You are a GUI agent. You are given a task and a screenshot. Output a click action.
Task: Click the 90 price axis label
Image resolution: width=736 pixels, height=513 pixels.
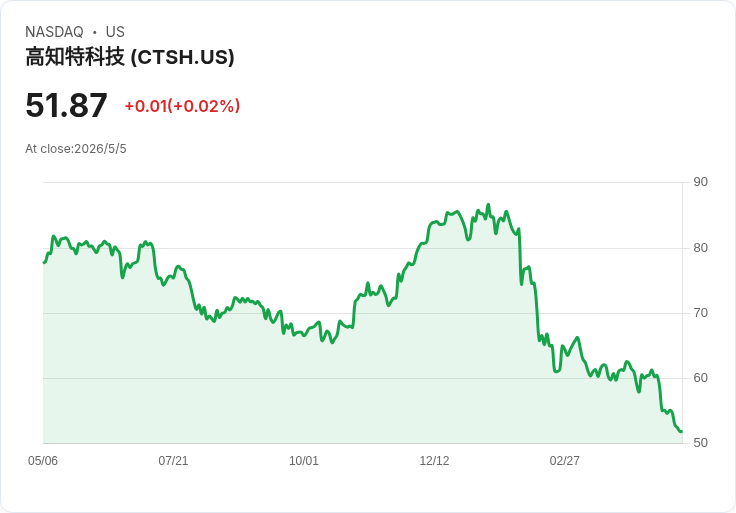[x=700, y=182]
